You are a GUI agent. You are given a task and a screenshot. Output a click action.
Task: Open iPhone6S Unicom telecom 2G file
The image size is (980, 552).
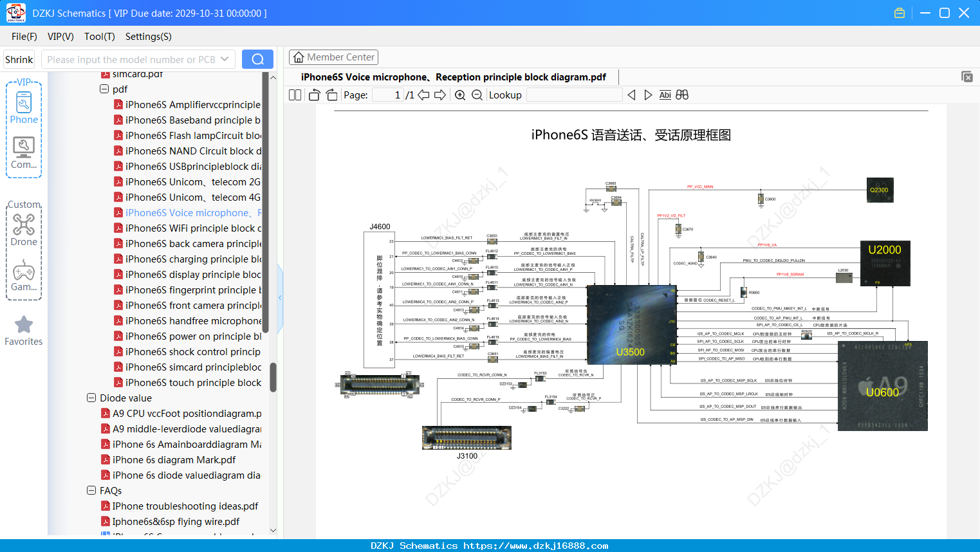point(193,182)
